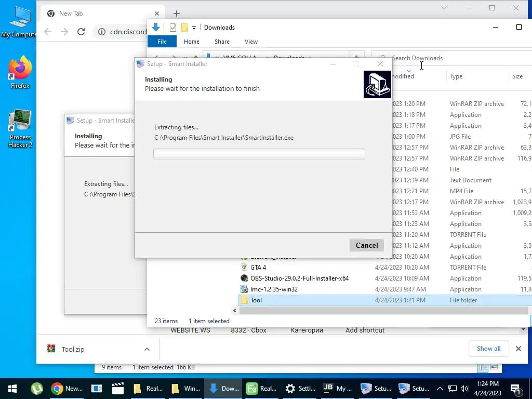Switch to the View ribbon tab
This screenshot has height=399, width=532.
click(251, 42)
